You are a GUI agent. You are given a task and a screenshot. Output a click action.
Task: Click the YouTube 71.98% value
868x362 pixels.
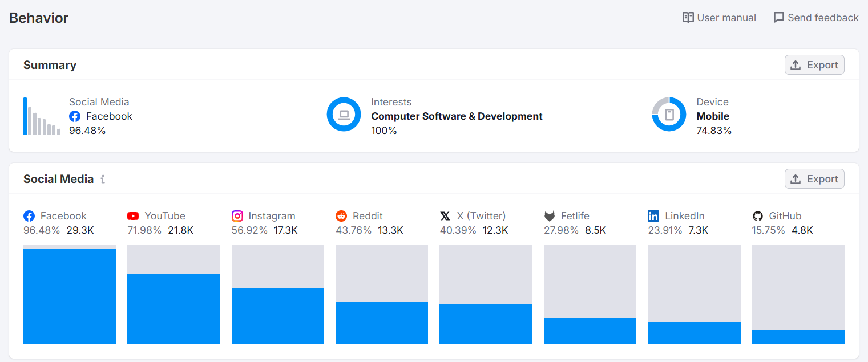point(144,230)
